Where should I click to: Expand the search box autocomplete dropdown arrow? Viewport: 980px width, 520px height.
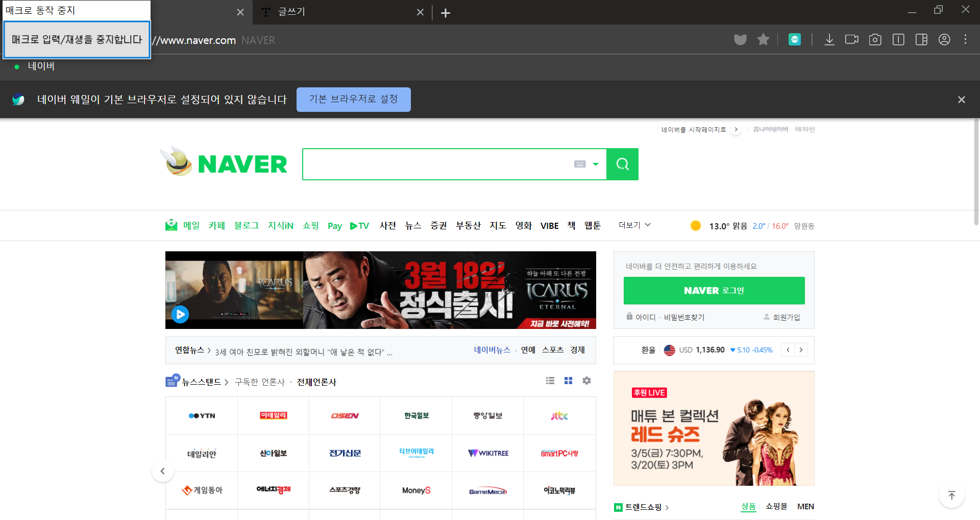[x=595, y=164]
